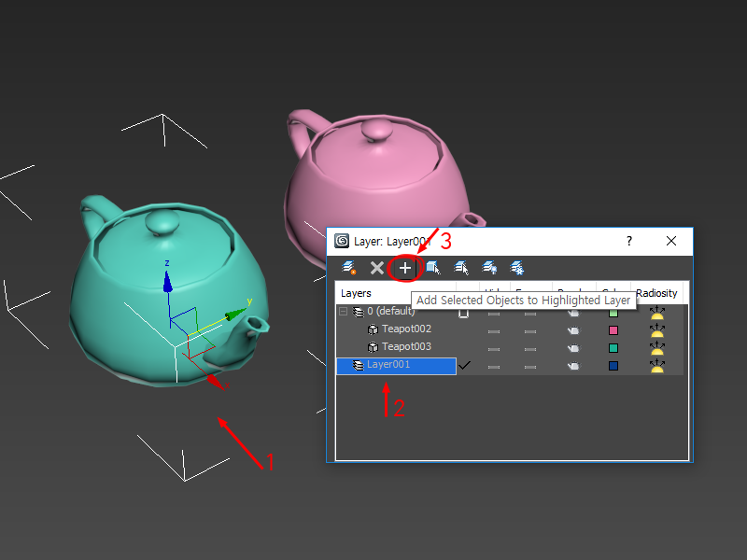Viewport: 747px width, 560px height.
Task: Click the layer stack icon of 0 (default)
Action: 359,312
